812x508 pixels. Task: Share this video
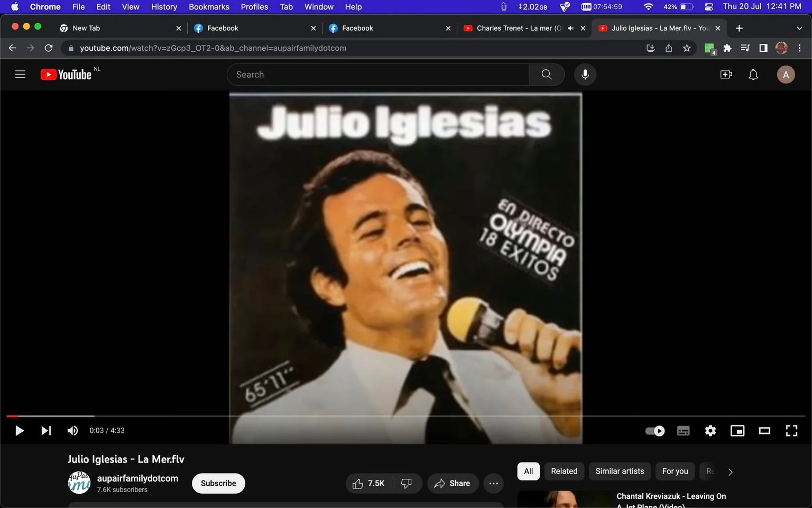point(453,484)
